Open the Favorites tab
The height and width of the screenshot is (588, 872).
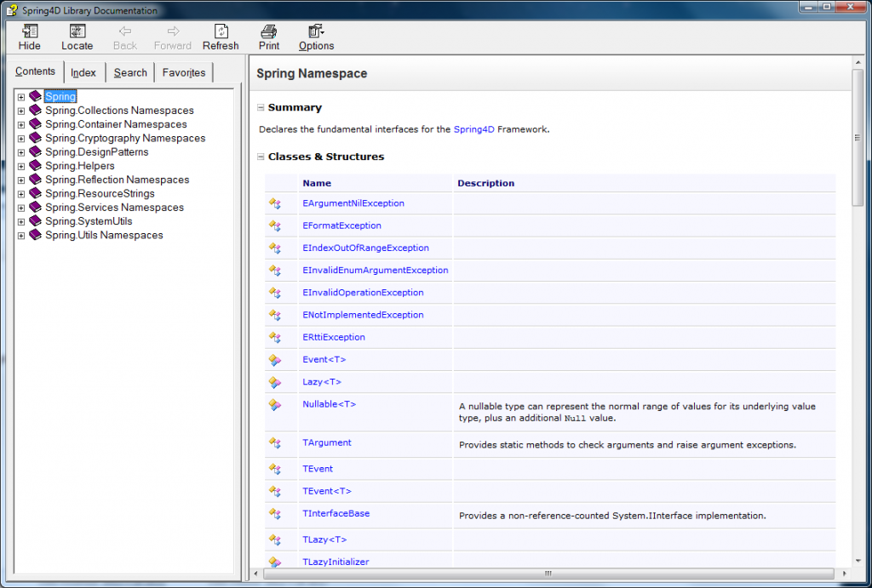[x=183, y=72]
